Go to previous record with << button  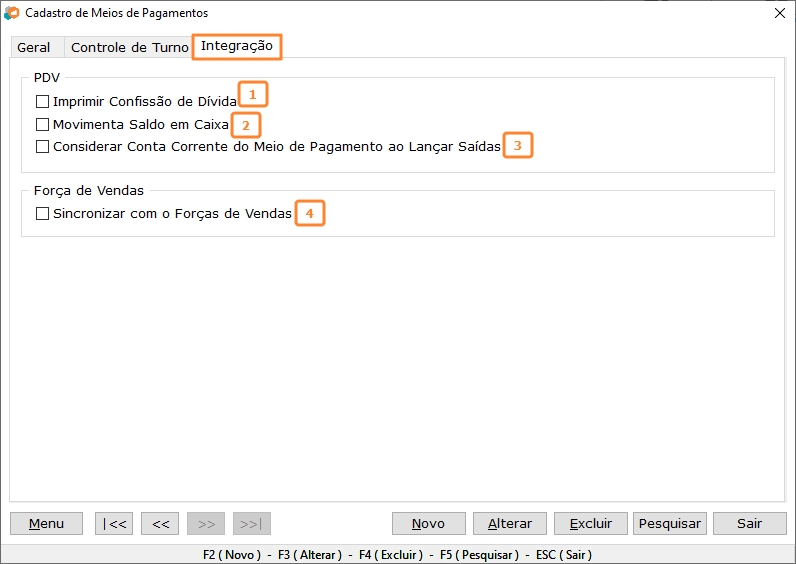pos(160,524)
